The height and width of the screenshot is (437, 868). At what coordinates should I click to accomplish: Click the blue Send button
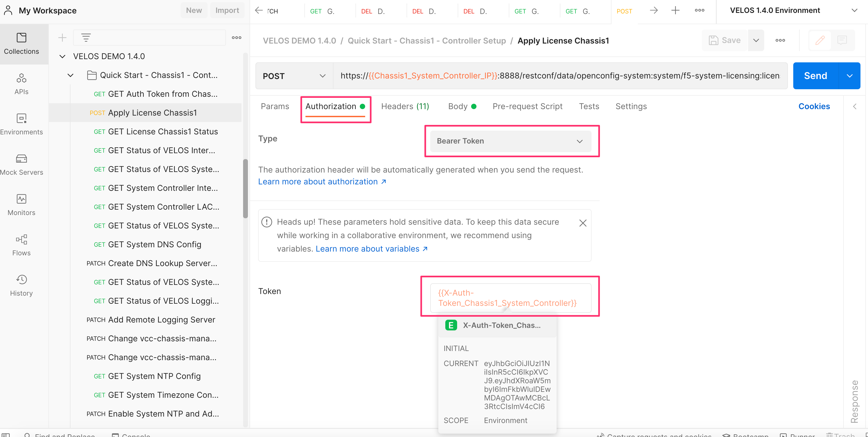coord(815,76)
